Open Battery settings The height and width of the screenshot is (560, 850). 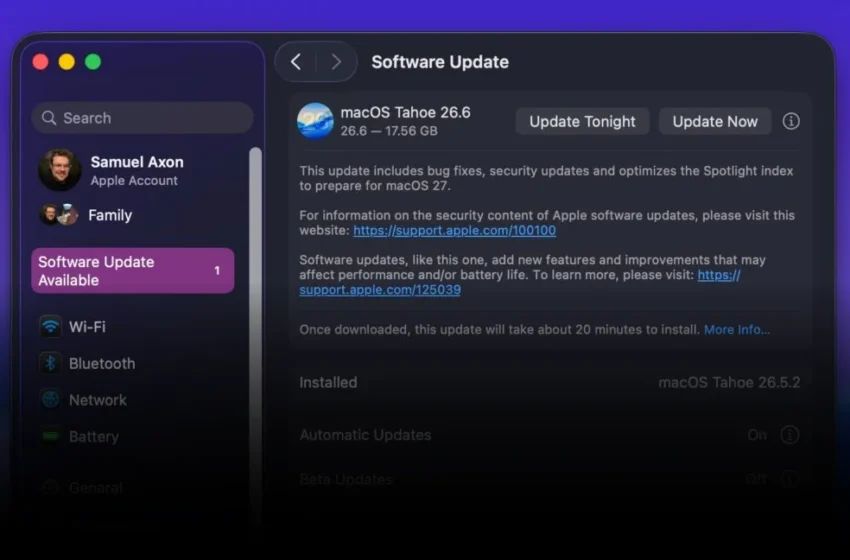point(133,436)
